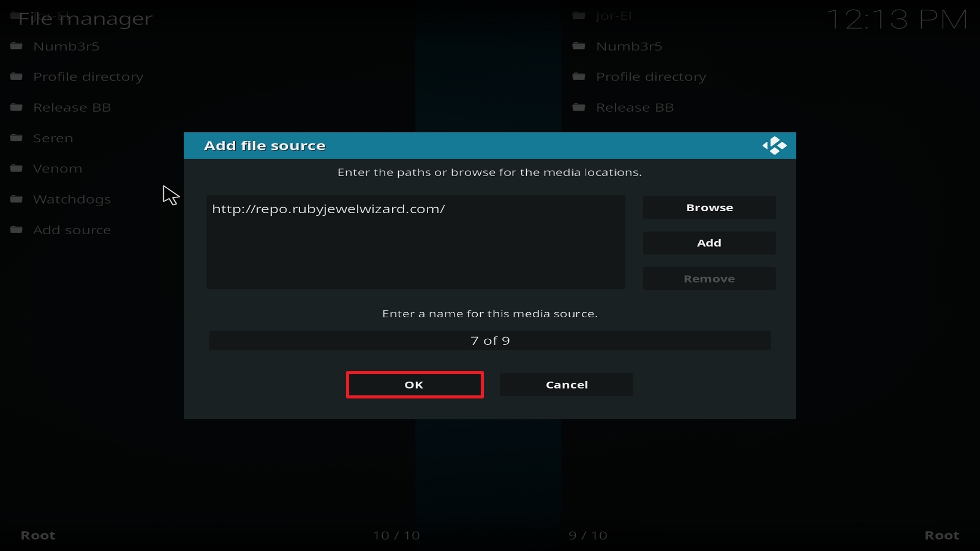Image resolution: width=980 pixels, height=551 pixels.
Task: Click the Remove path button
Action: coord(709,279)
